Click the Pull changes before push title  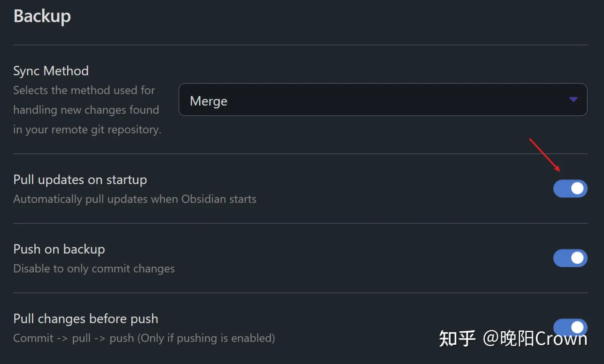click(x=86, y=319)
